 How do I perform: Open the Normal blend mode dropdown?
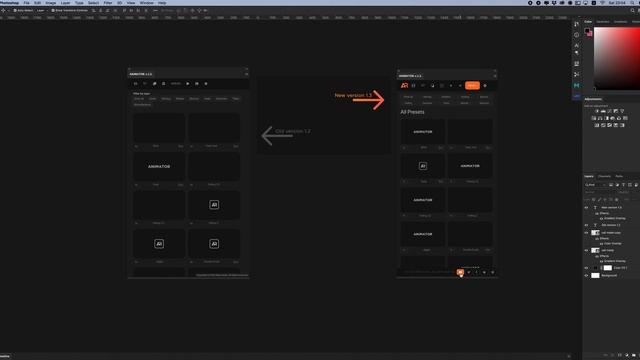(596, 192)
